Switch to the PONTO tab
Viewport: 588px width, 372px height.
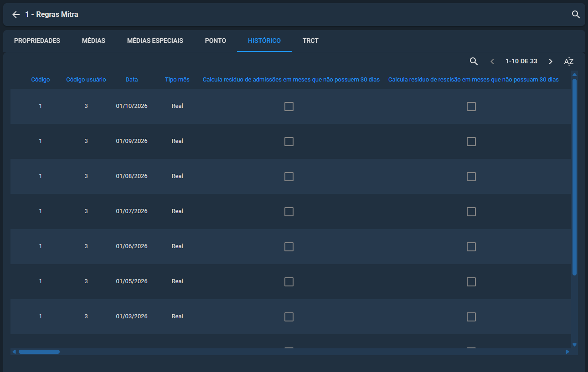[x=216, y=41]
